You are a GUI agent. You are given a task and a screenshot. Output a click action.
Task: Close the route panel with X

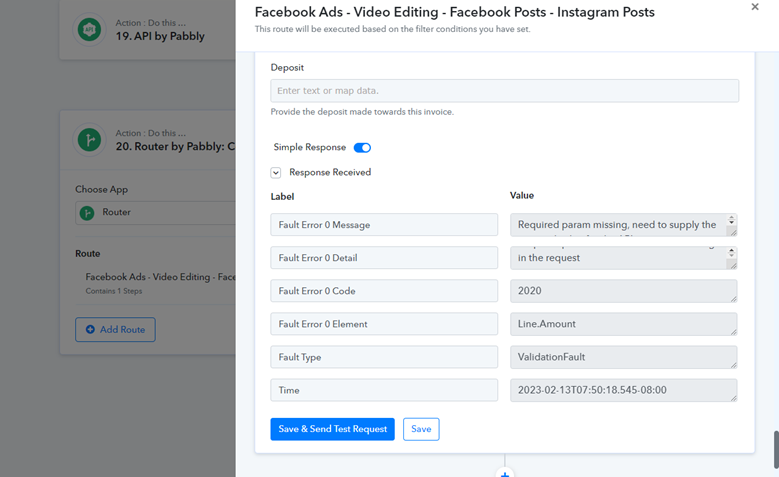(x=755, y=7)
